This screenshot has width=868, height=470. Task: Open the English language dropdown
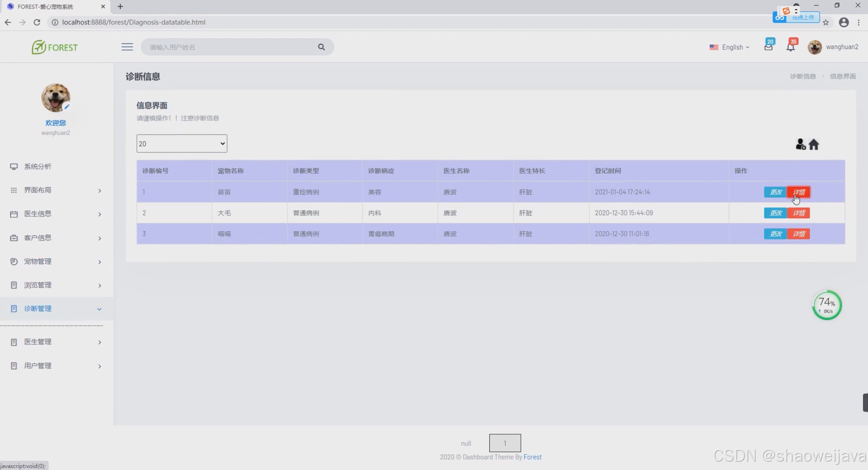[729, 47]
